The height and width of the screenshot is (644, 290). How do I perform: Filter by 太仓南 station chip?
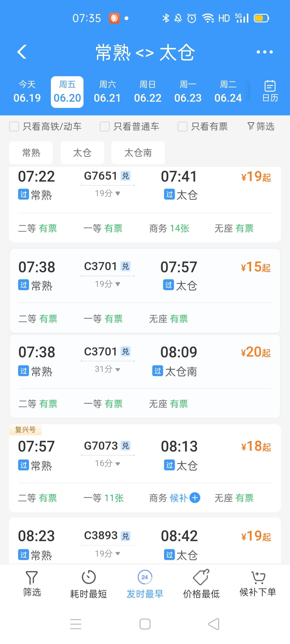[138, 153]
